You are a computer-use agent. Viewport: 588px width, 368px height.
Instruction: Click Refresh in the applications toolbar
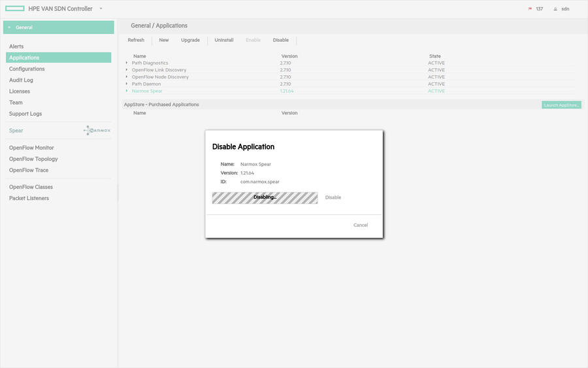(x=136, y=41)
